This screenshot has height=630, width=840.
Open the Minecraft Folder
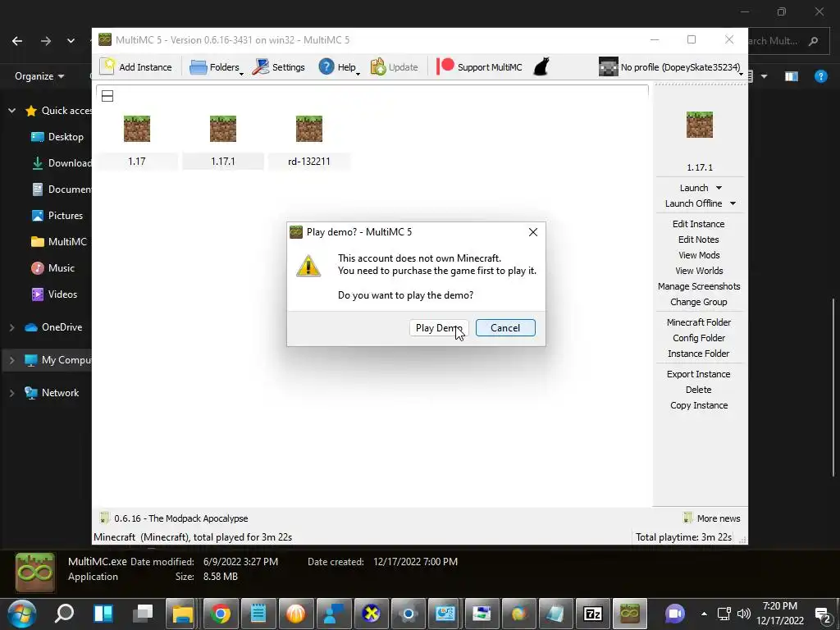click(x=699, y=322)
